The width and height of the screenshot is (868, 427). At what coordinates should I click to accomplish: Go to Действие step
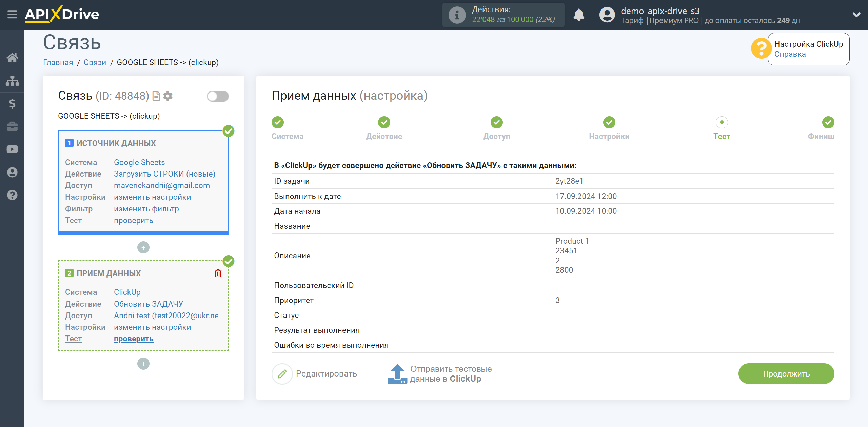pos(384,122)
